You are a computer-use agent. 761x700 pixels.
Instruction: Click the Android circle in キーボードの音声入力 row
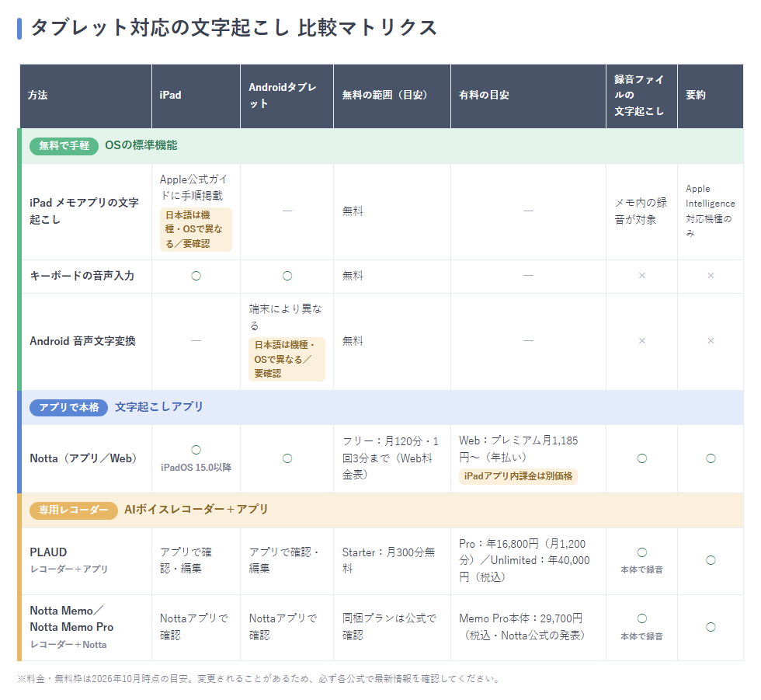click(x=287, y=276)
